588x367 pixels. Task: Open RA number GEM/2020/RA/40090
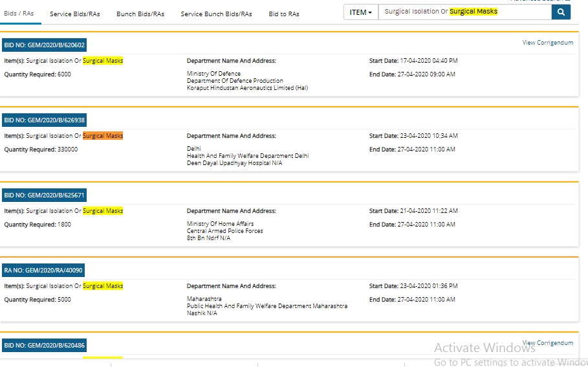(43, 271)
